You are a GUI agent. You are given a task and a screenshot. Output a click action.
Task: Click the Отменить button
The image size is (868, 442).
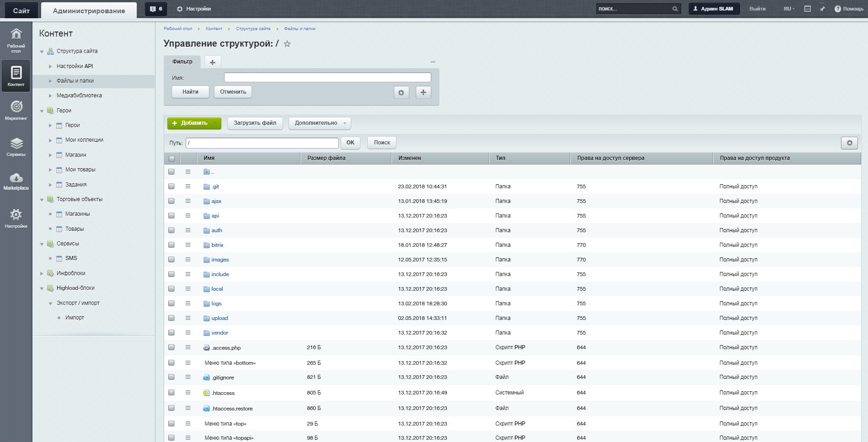point(233,92)
